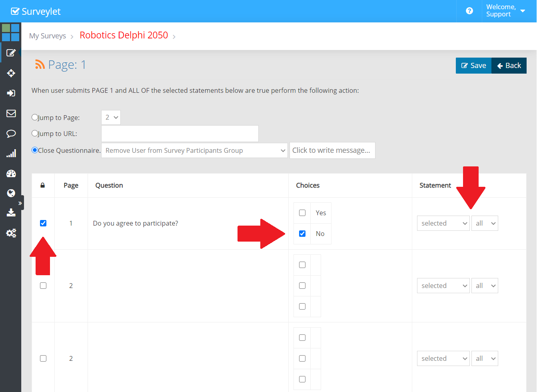Select the Jump to URL radio button
537x392 pixels.
35,134
